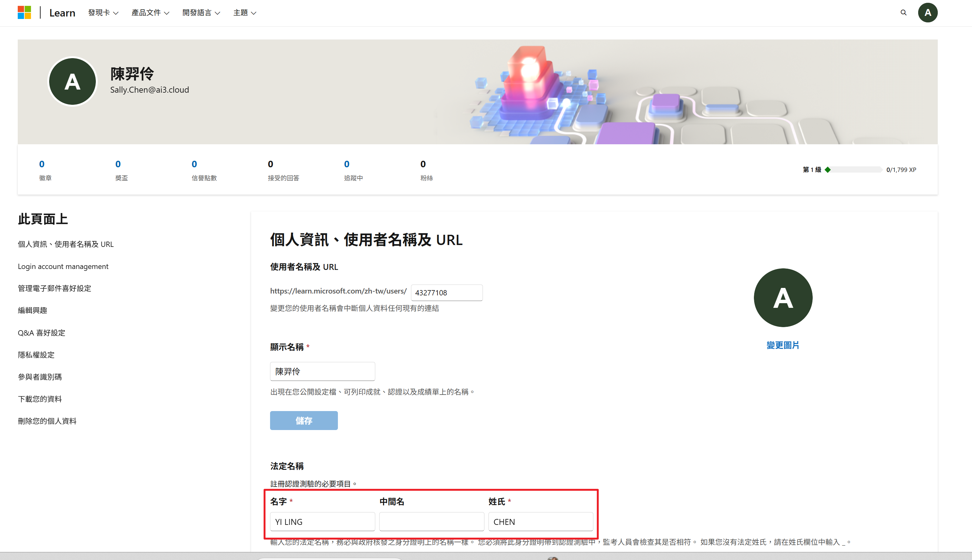Screen dimensions: 972x560
Task: Jump to 下載您的資料 section
Action: [x=40, y=399]
